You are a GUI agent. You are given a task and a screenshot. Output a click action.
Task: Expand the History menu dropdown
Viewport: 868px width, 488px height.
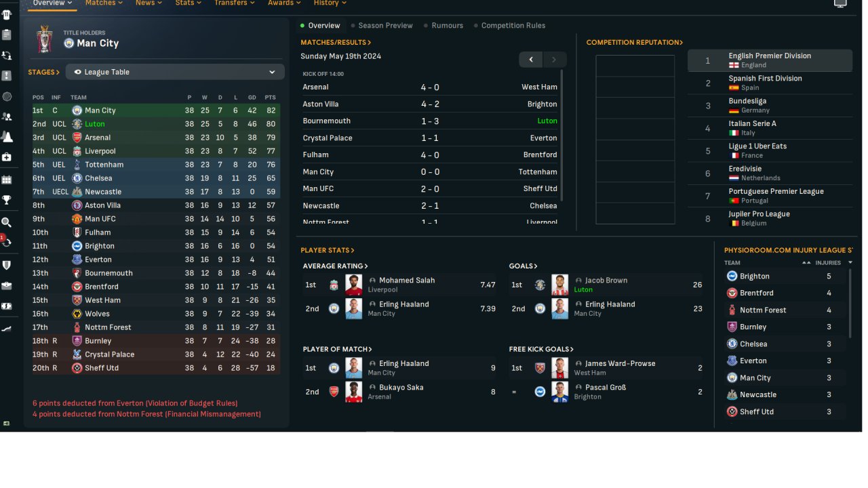(x=330, y=3)
